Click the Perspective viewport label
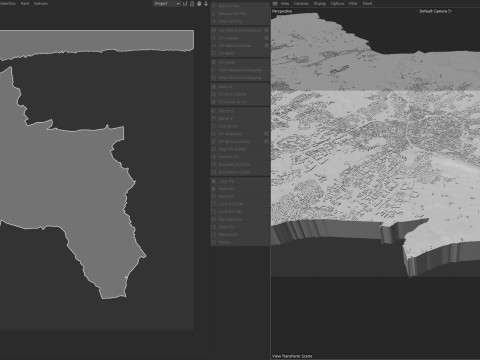 pyautogui.click(x=282, y=11)
